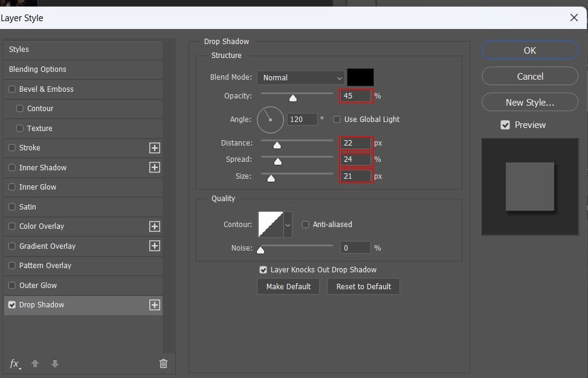
Task: Click the Size slider handle
Action: [271, 178]
